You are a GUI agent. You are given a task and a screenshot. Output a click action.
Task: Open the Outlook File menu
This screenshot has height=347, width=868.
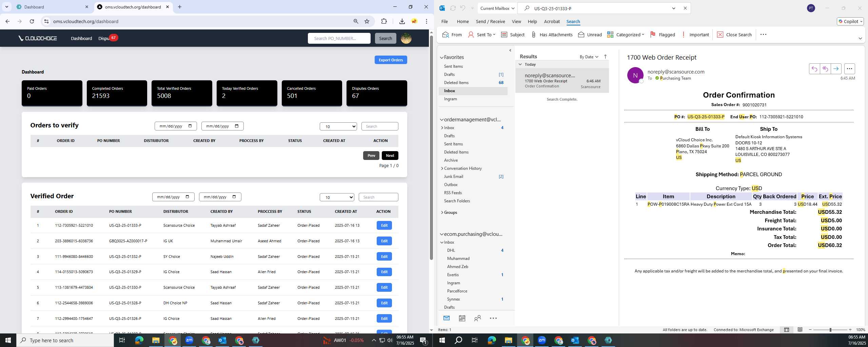coord(444,21)
